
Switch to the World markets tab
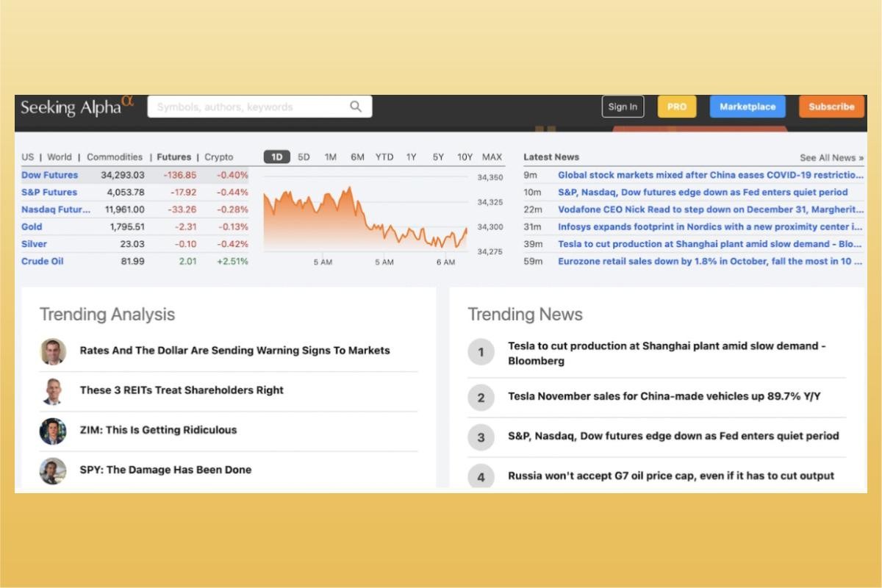click(x=60, y=157)
